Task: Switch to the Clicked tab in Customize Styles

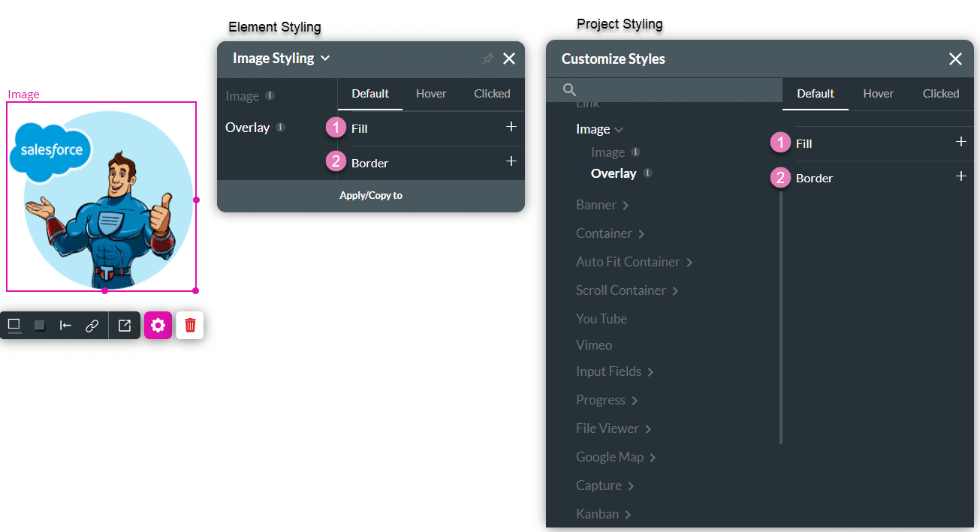Action: (x=940, y=93)
